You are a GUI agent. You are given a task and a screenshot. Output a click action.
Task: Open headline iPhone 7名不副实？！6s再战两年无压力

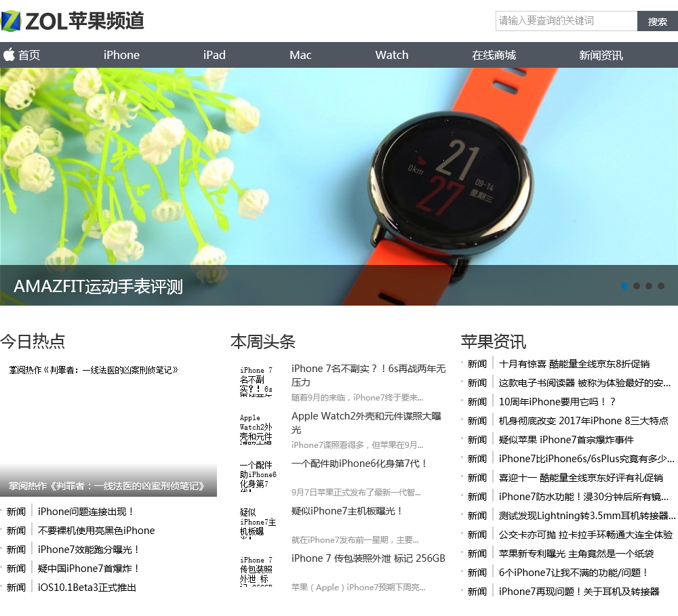click(368, 375)
